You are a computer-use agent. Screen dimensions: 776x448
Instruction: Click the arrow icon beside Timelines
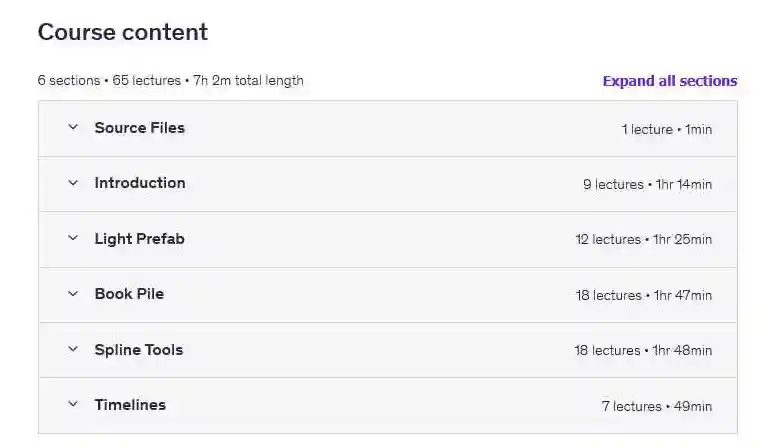tap(72, 405)
